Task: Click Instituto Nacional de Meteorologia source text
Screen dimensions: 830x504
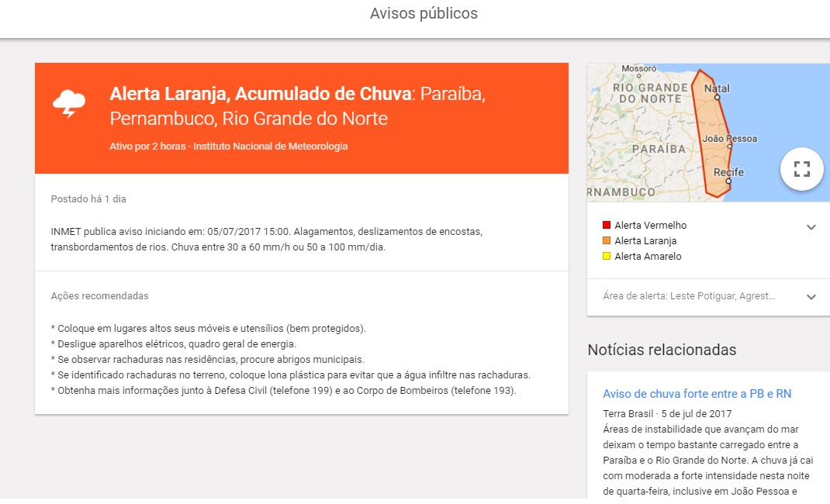Action: [x=270, y=146]
